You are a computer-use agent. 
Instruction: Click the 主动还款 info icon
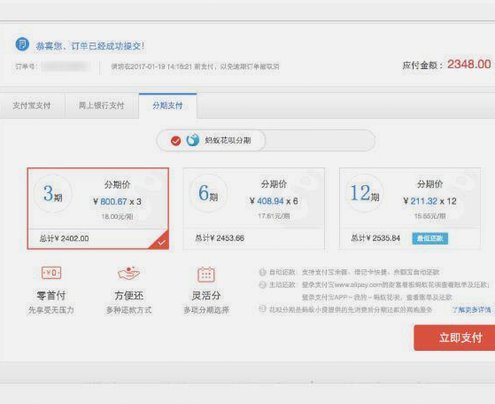262,285
